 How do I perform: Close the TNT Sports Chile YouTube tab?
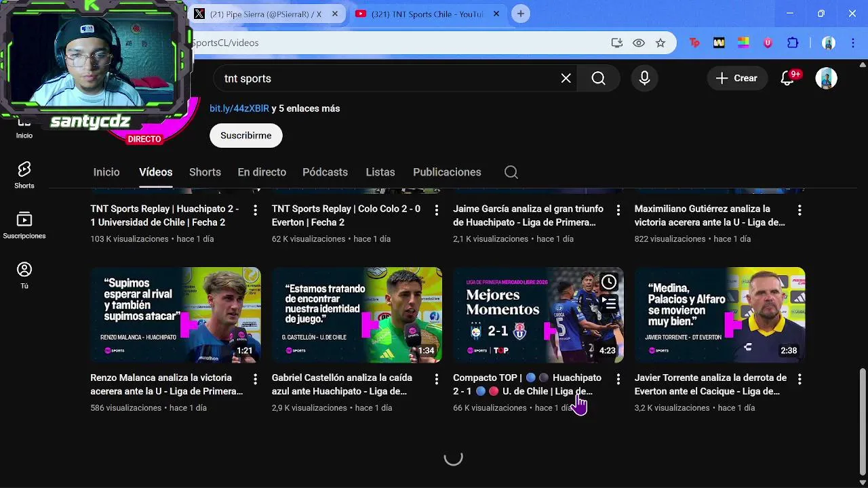(496, 14)
